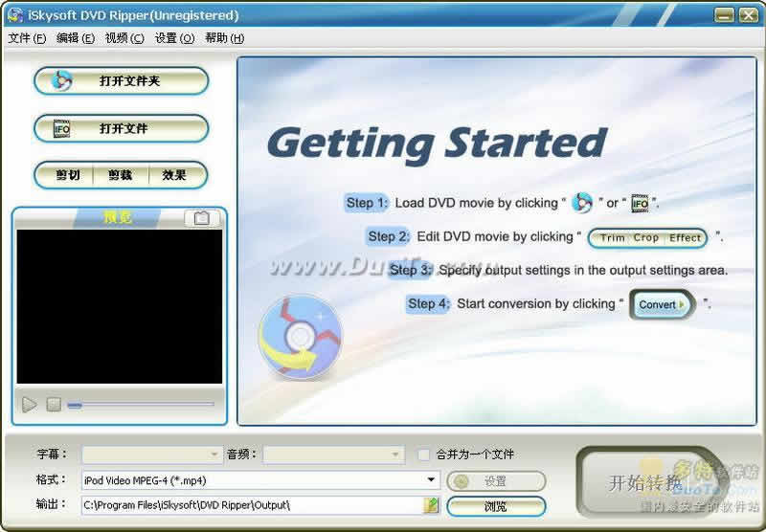Click into the 输出 output path field
766x532 pixels.
coord(252,505)
